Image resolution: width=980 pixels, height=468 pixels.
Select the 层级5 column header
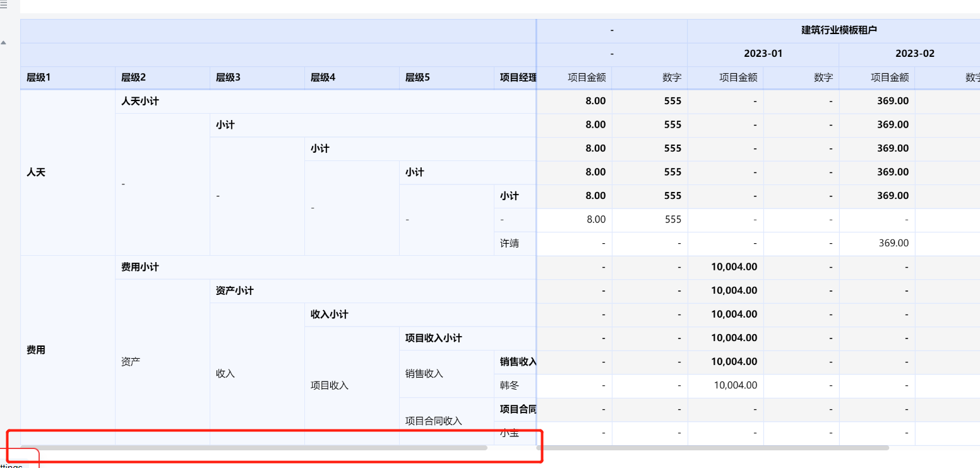tap(418, 77)
